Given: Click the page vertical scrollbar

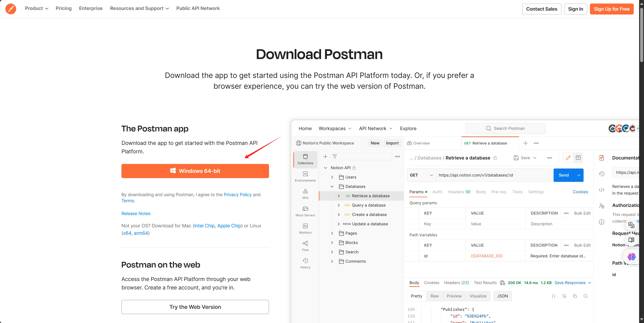Looking at the screenshot, I should click(x=641, y=35).
